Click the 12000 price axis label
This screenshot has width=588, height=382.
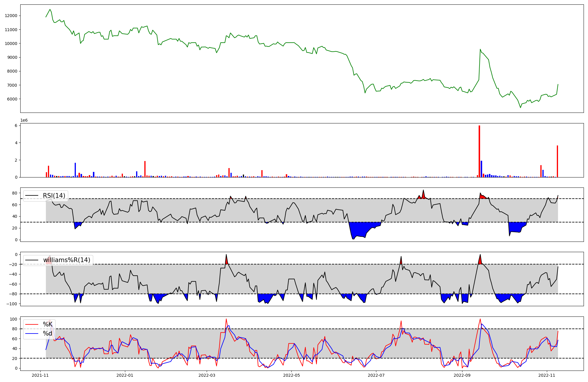pos(11,16)
